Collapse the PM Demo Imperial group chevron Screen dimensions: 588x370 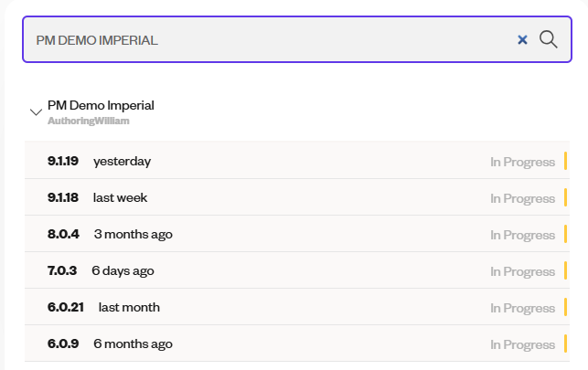[x=36, y=112]
